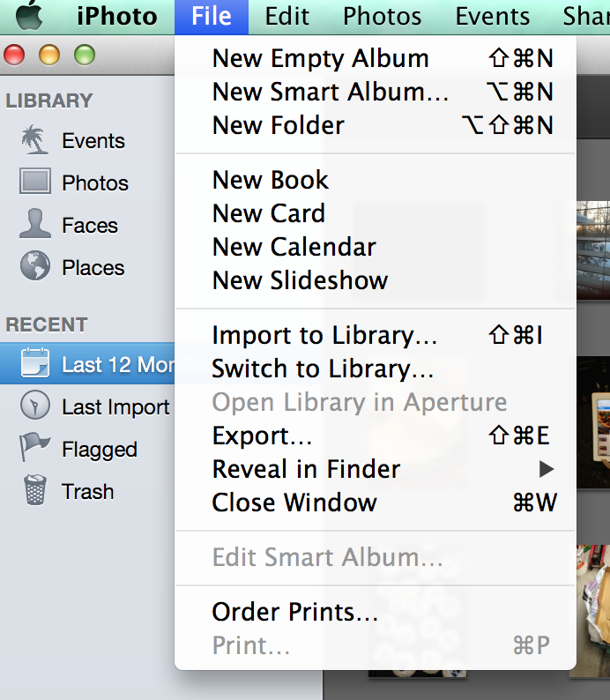Click the Last Import clock icon
Image resolution: width=610 pixels, height=700 pixels.
pos(34,405)
